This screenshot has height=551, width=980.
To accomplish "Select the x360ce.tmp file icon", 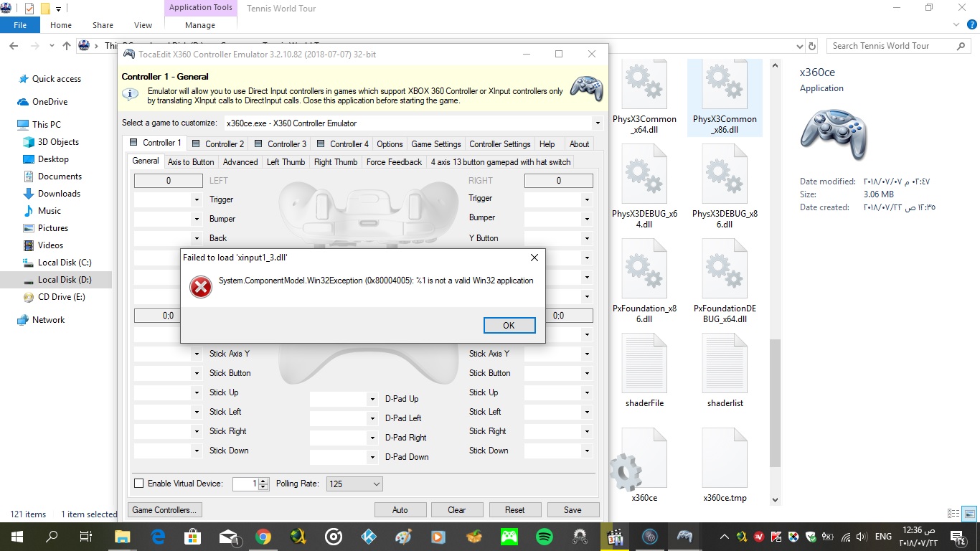I will (725, 457).
